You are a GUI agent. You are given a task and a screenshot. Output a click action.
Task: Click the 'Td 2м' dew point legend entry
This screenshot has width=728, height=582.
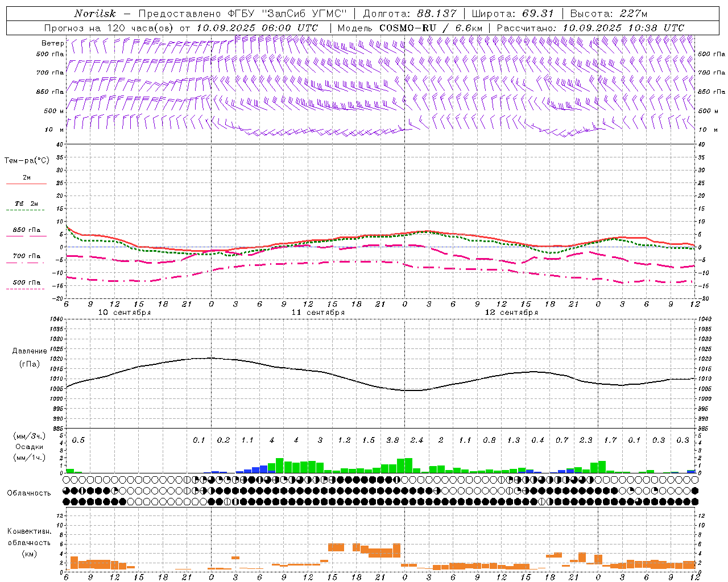pos(27,203)
